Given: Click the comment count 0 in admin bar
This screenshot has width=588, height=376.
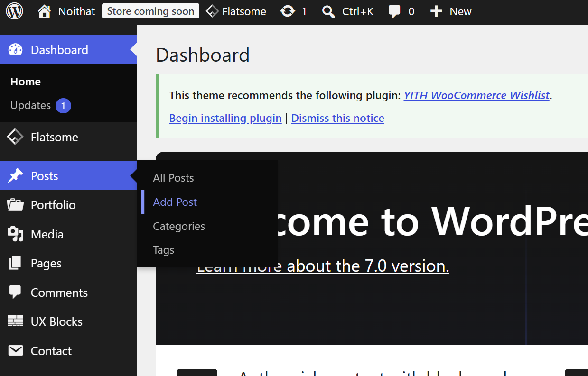Looking at the screenshot, I should tap(411, 11).
